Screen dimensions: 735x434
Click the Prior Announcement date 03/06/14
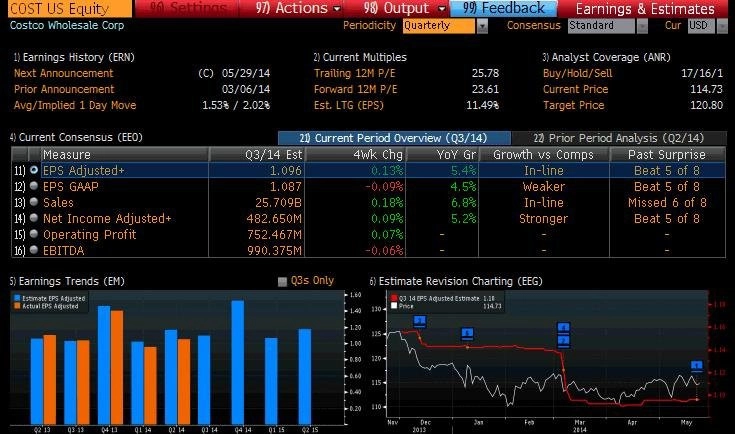pyautogui.click(x=246, y=89)
